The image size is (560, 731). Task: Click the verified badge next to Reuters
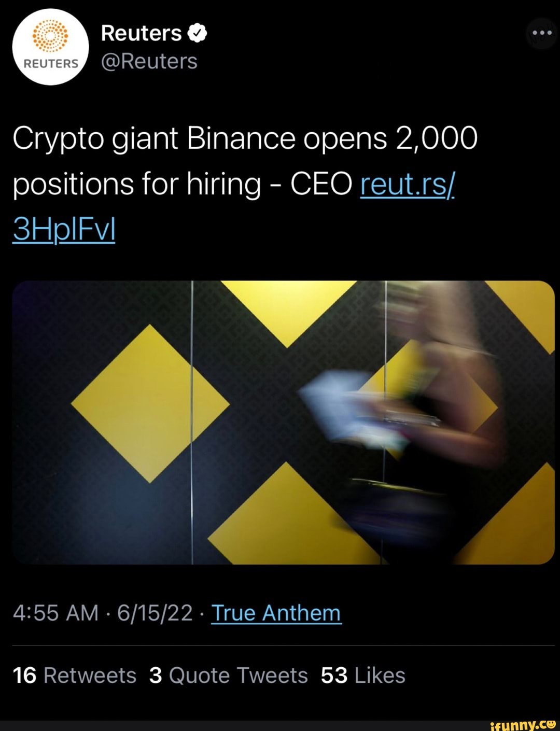click(196, 33)
